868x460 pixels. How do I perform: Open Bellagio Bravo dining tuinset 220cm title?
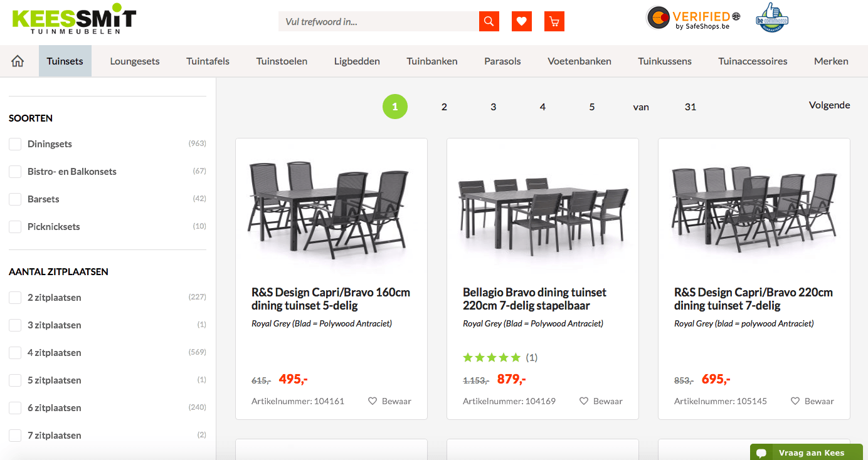534,299
